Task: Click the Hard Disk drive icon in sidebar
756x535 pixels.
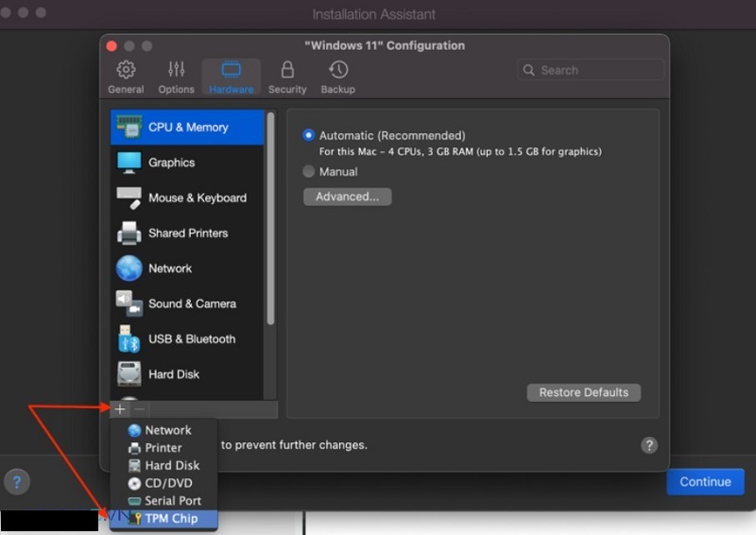Action: pos(129,374)
